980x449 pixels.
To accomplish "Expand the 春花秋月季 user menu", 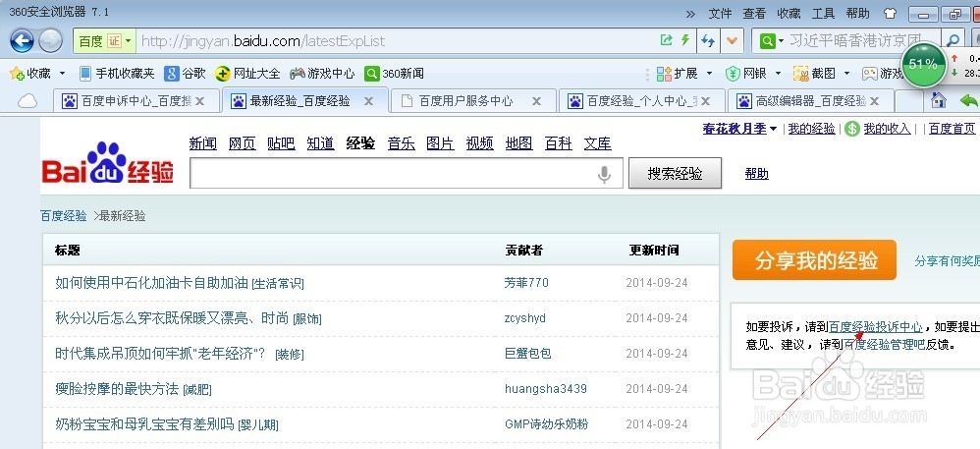I will coord(773,129).
